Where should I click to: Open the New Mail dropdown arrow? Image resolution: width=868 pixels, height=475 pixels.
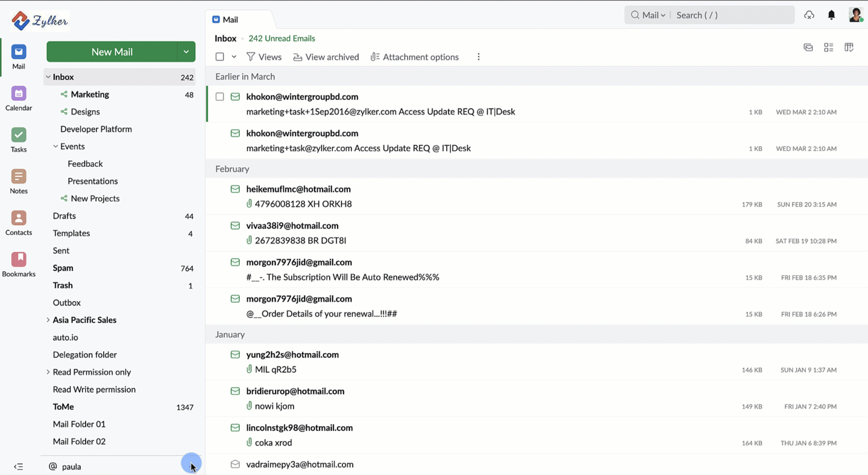click(186, 52)
